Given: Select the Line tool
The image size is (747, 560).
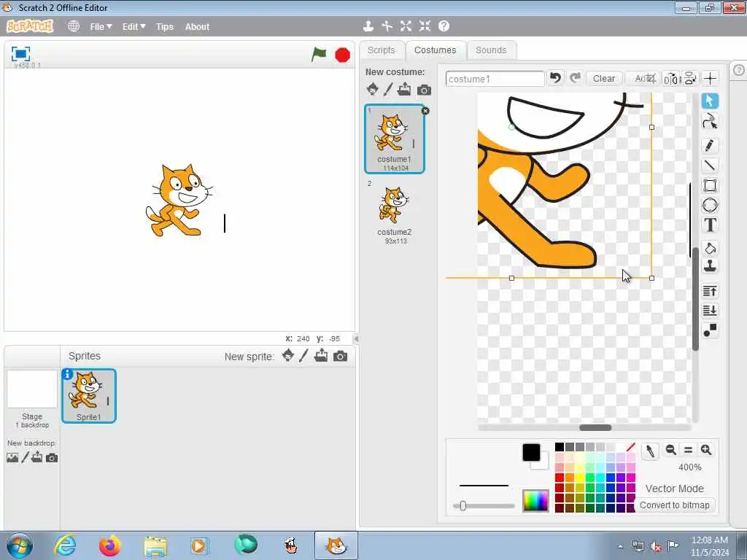Looking at the screenshot, I should click(x=710, y=166).
